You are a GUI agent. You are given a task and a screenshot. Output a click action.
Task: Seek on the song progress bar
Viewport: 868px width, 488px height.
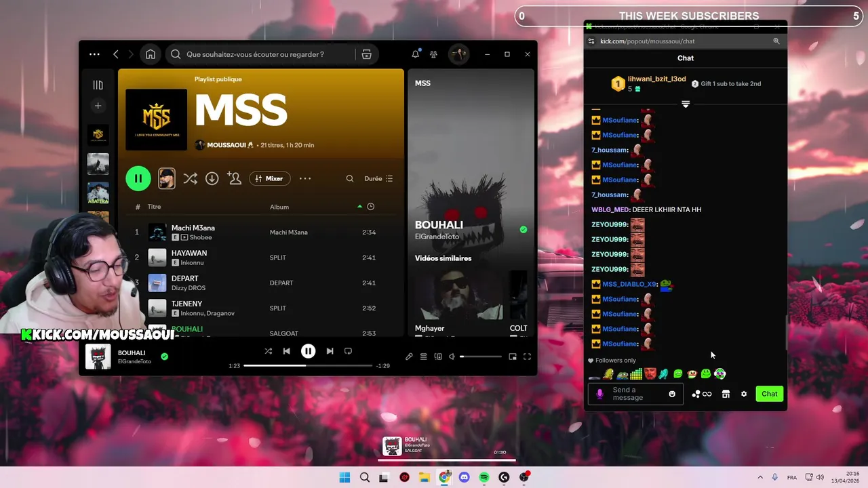(x=308, y=365)
